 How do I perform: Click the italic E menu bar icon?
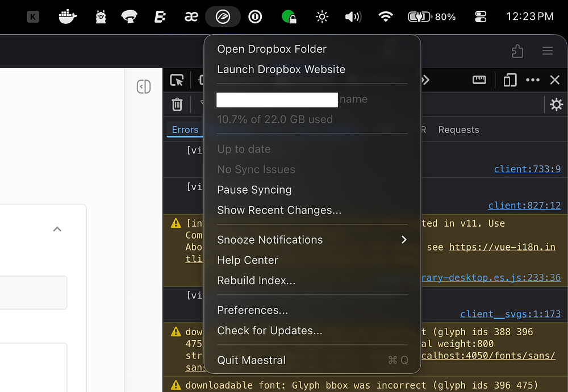(x=160, y=16)
